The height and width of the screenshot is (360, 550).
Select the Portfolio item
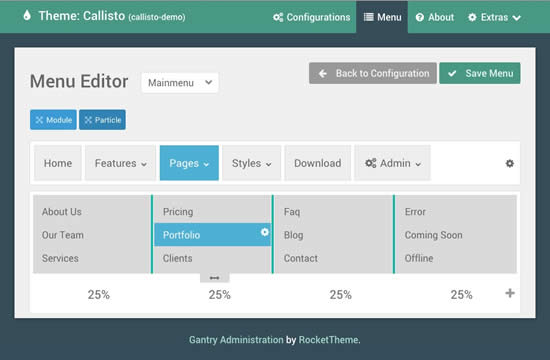(x=213, y=235)
